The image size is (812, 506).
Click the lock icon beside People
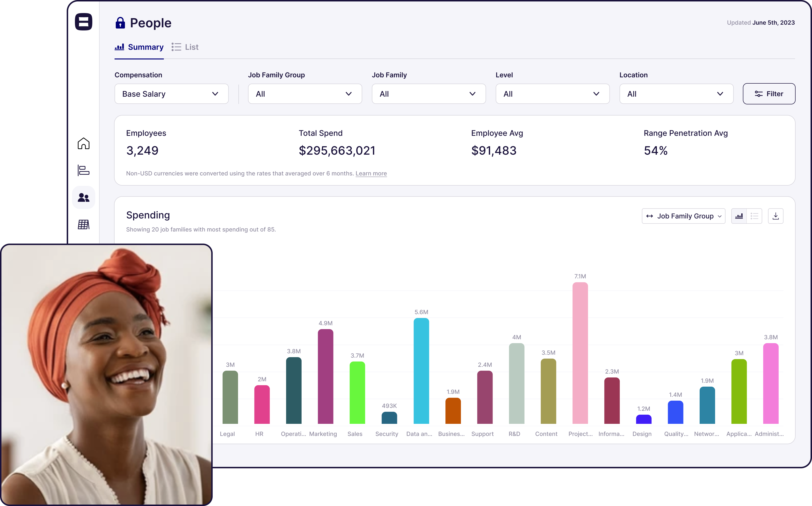pos(120,23)
